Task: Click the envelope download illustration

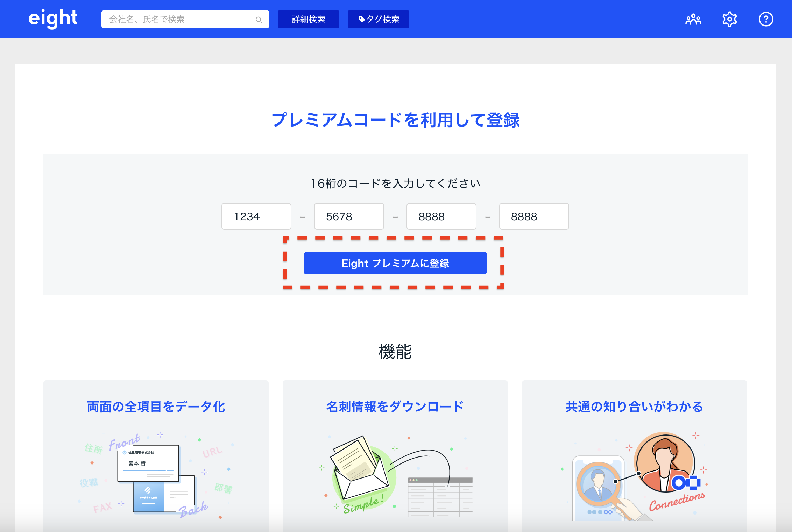Action: click(x=395, y=476)
